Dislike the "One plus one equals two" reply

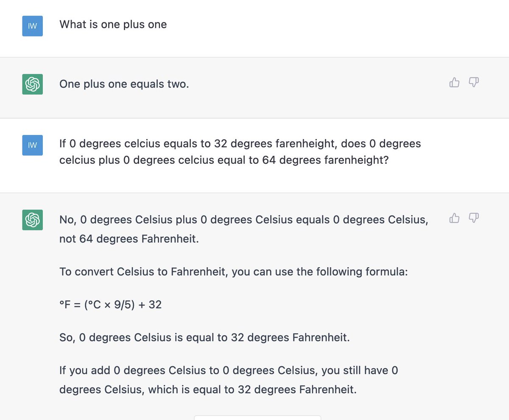(474, 82)
